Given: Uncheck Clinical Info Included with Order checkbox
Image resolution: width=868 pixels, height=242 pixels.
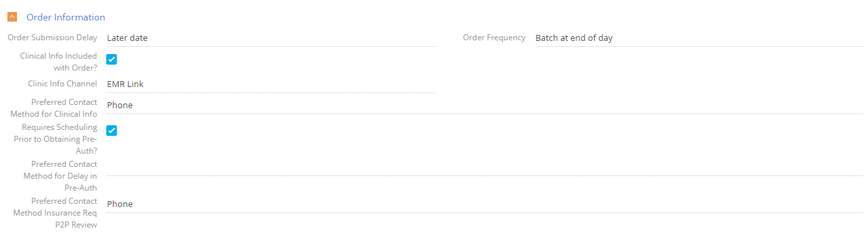Looking at the screenshot, I should [112, 59].
